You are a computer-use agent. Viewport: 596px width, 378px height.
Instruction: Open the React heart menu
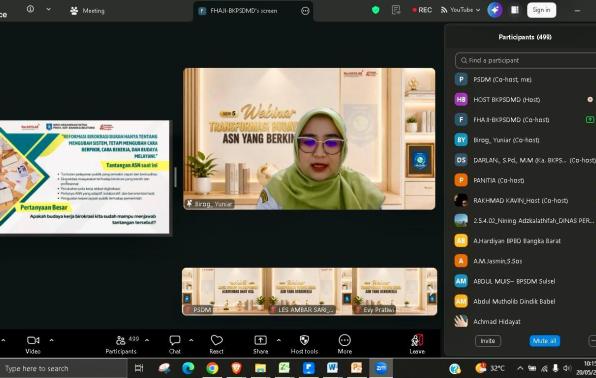216,345
